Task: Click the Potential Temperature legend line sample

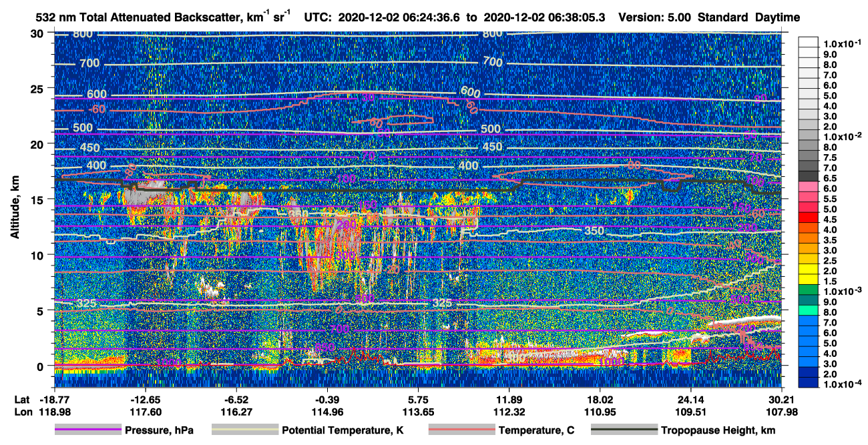Action: (244, 430)
